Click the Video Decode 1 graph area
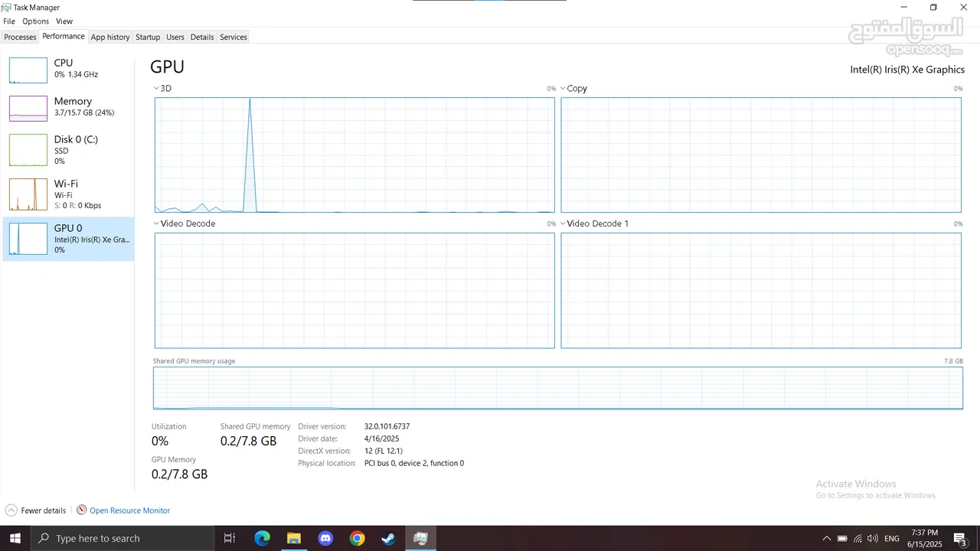This screenshot has height=551, width=980. [x=761, y=291]
